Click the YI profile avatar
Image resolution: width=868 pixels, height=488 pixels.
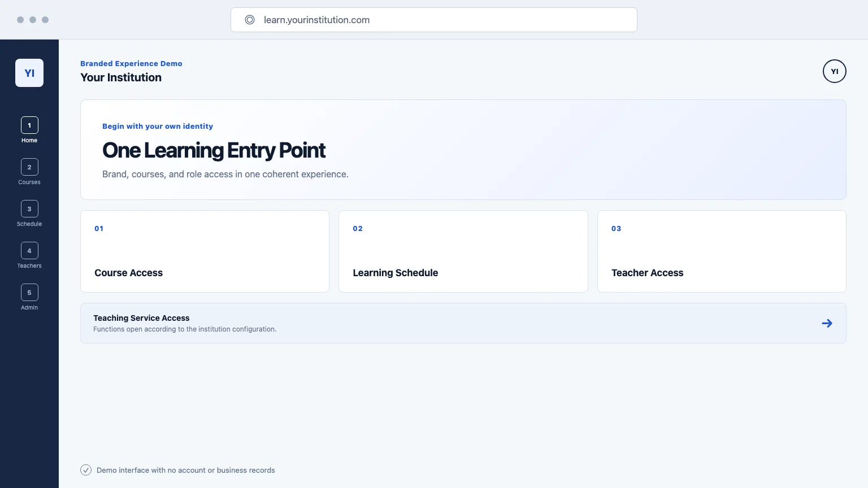point(835,71)
